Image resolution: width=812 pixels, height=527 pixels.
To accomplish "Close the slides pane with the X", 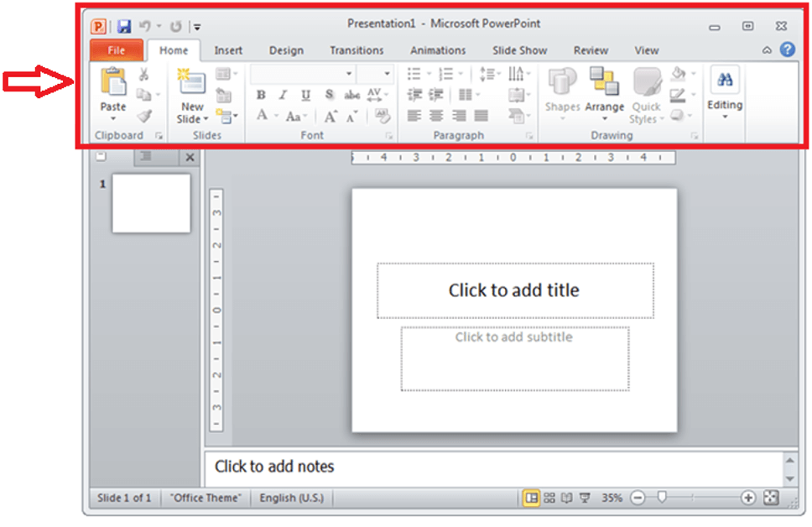I will click(x=190, y=158).
